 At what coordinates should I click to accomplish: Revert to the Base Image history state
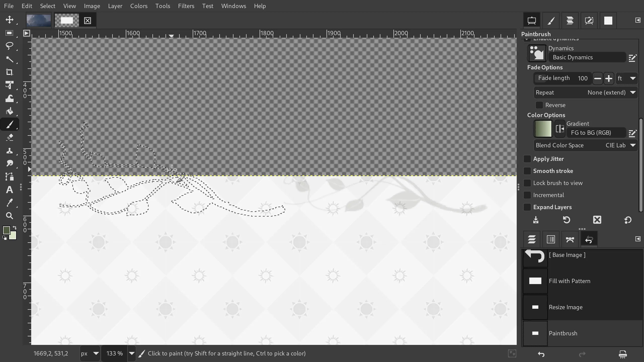click(567, 255)
